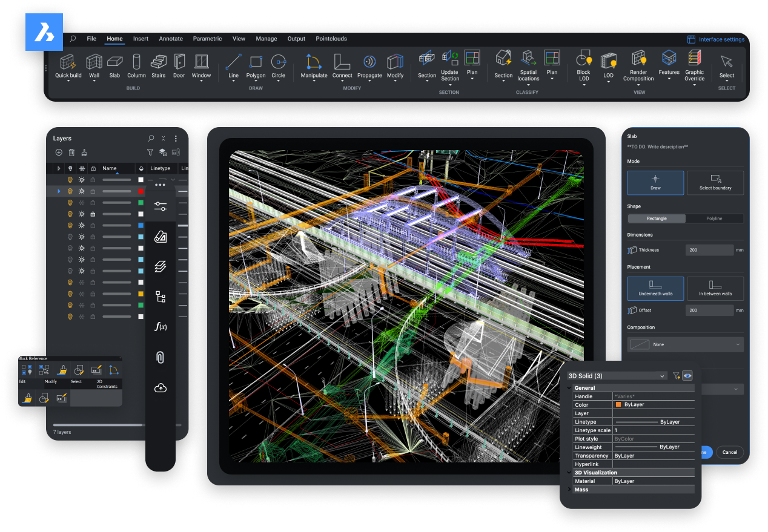Click the paperclip attachments icon in the sidebar
The height and width of the screenshot is (532, 768).
[160, 357]
